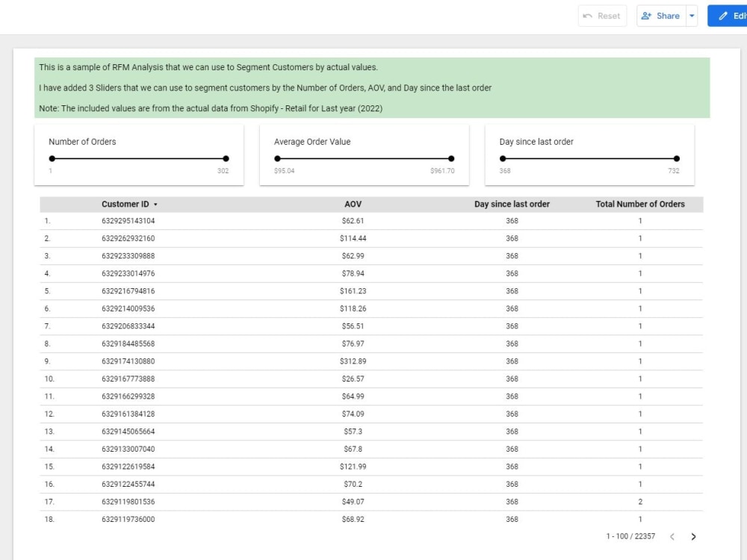This screenshot has height=560, width=747.
Task: Sort table by AOV column header
Action: tap(353, 204)
